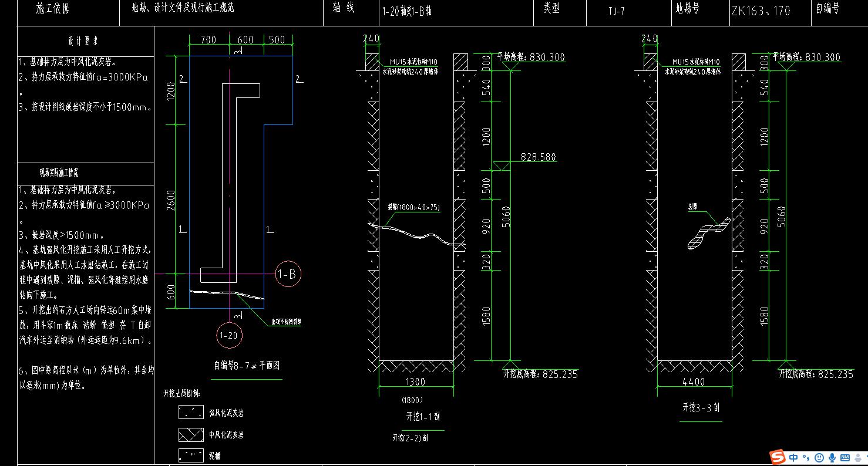Select note 4 starting 基坑强风化开挖施工

[x=86, y=272]
